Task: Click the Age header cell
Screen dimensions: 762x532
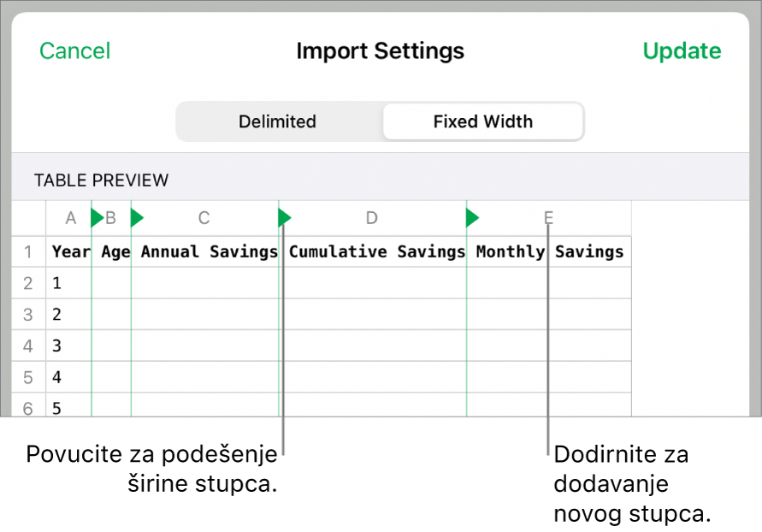Action: point(115,252)
